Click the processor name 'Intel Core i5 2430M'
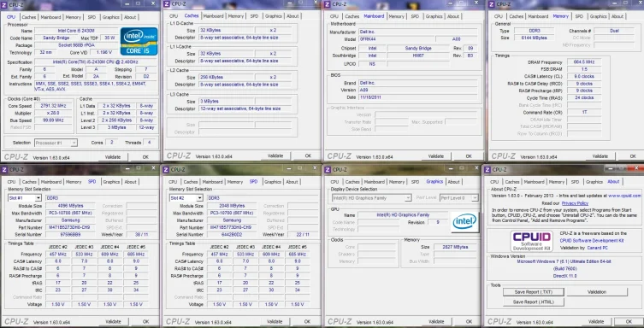The width and height of the screenshot is (644, 328). click(x=76, y=31)
